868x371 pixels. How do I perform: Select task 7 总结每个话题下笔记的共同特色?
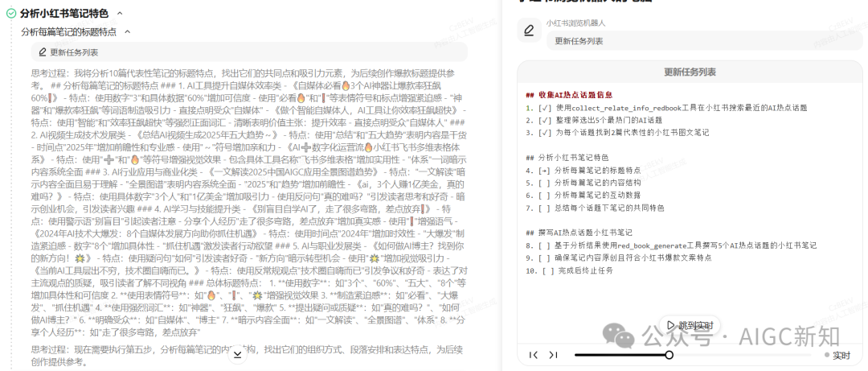(595, 208)
